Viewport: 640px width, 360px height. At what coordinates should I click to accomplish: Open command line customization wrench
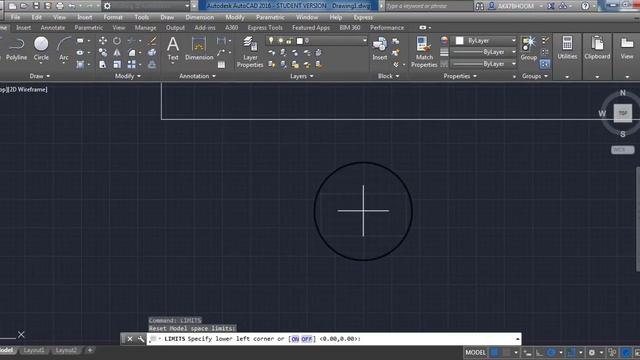click(x=141, y=339)
